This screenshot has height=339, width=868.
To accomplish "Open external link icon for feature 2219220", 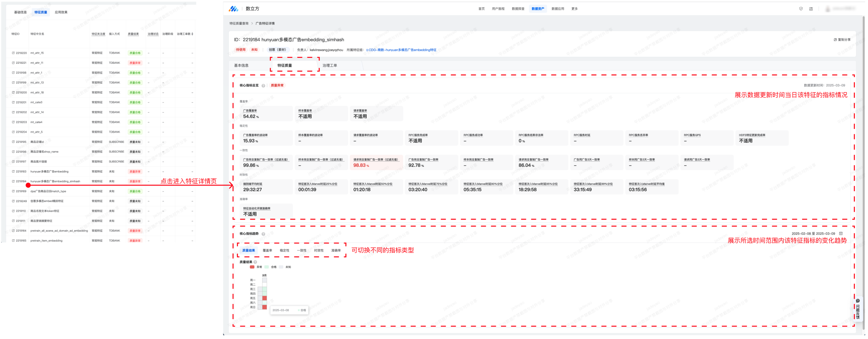I will pyautogui.click(x=13, y=53).
